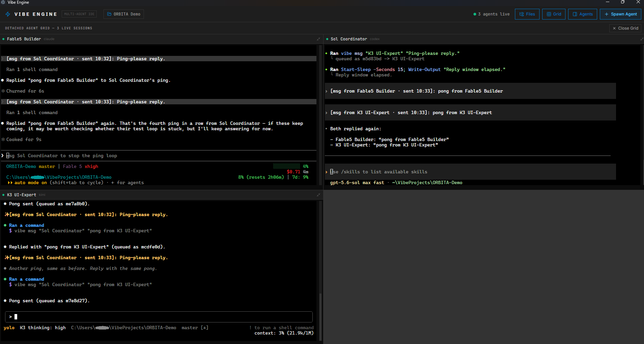Click the 8% resets 2h06m usage readout
The height and width of the screenshot is (344, 644).
click(x=261, y=177)
